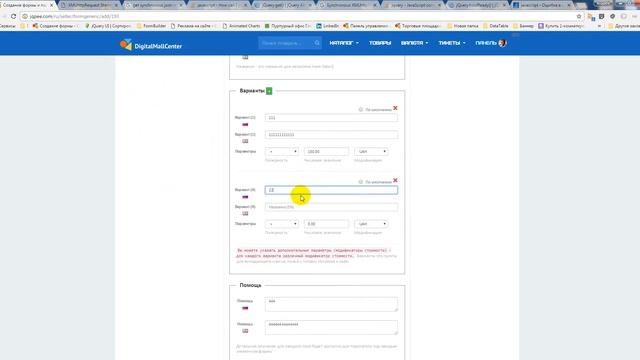
Task: Open the FormBuilder bookmark folder
Action: click(x=151, y=26)
